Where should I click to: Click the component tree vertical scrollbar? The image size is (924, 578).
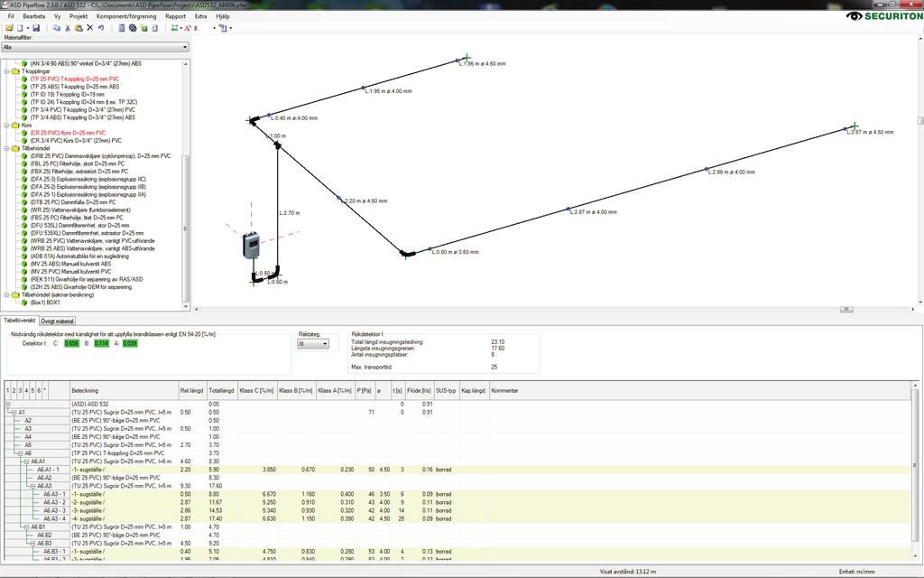186,228
